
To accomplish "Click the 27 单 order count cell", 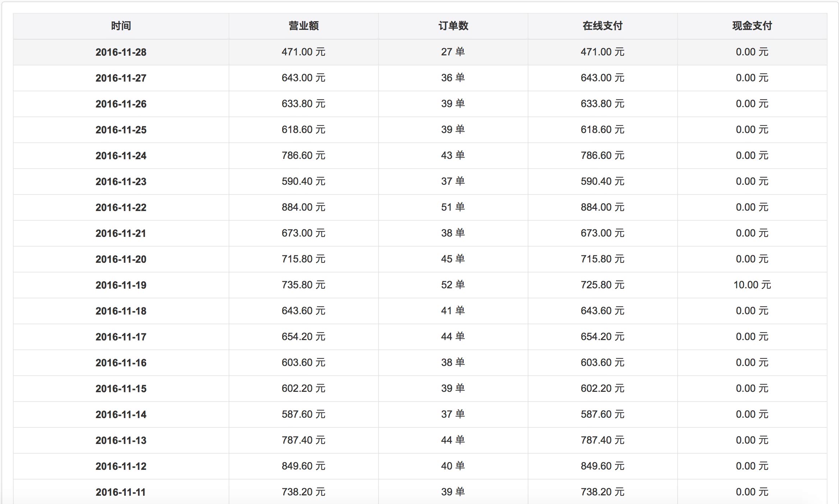I will (x=453, y=52).
